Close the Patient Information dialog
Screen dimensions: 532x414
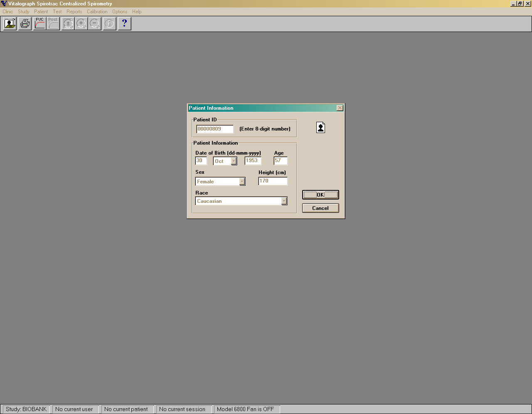point(340,108)
